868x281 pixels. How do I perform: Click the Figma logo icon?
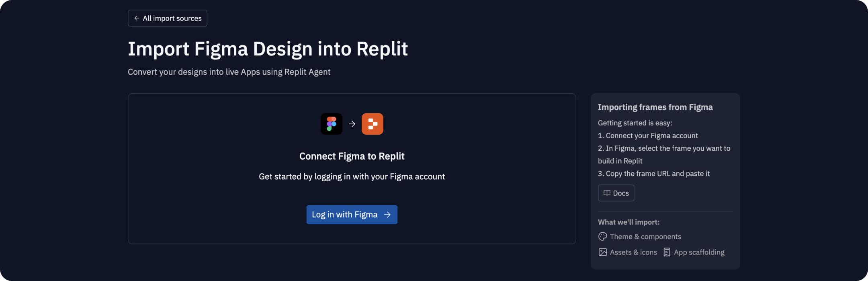tap(331, 124)
